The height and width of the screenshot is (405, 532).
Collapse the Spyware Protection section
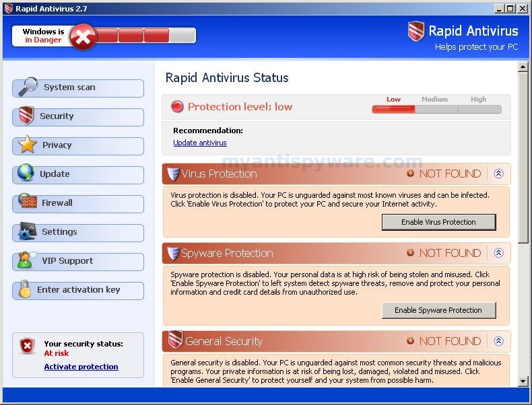click(498, 253)
